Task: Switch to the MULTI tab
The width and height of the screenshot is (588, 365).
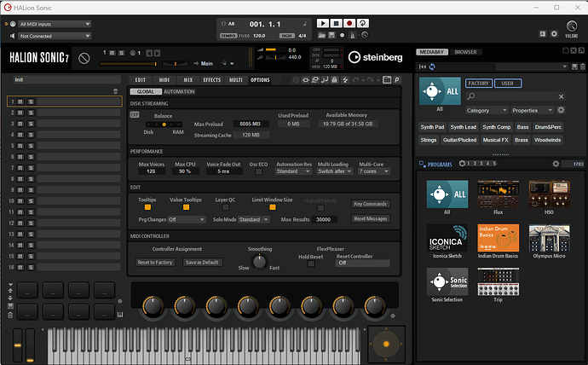Action: click(236, 80)
